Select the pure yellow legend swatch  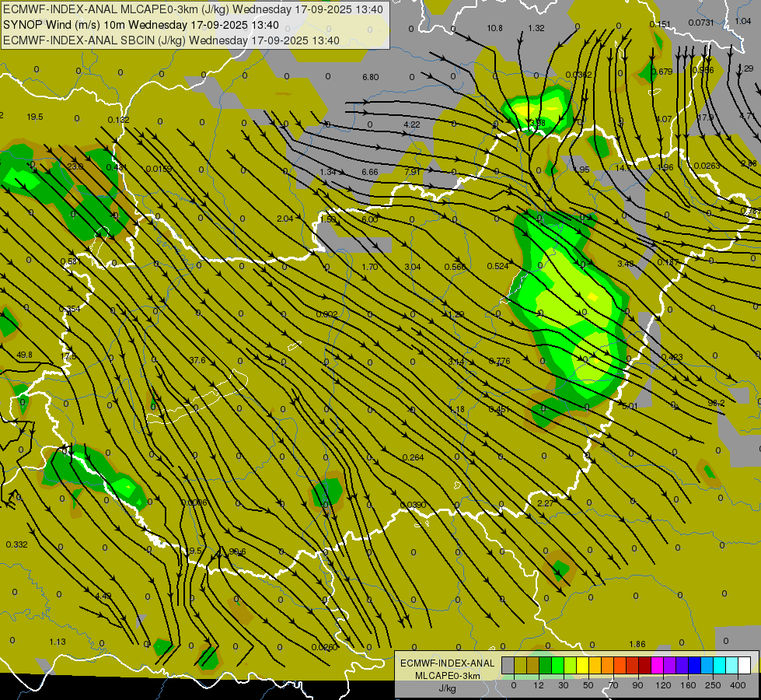[x=582, y=665]
